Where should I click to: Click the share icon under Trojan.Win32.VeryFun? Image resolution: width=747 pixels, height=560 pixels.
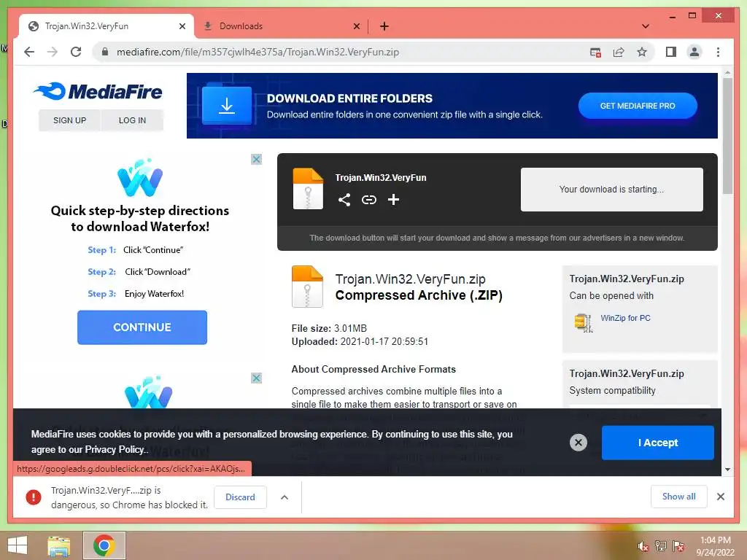click(x=344, y=200)
